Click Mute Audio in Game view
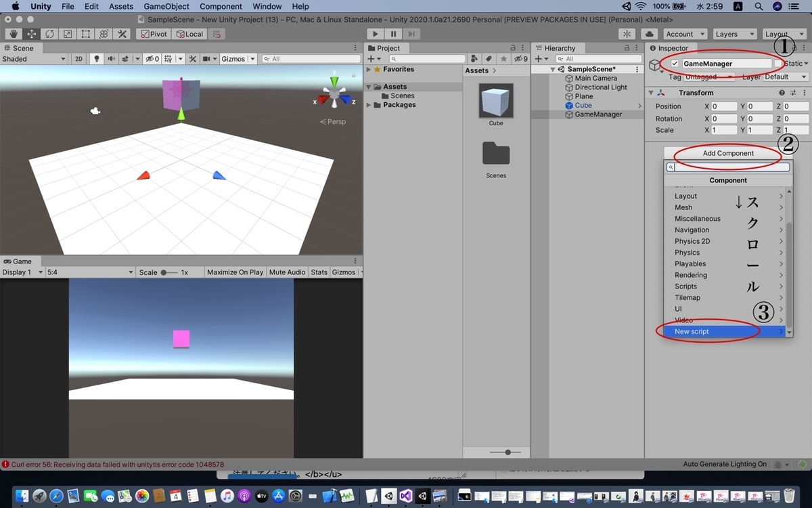This screenshot has height=508, width=812. (287, 272)
